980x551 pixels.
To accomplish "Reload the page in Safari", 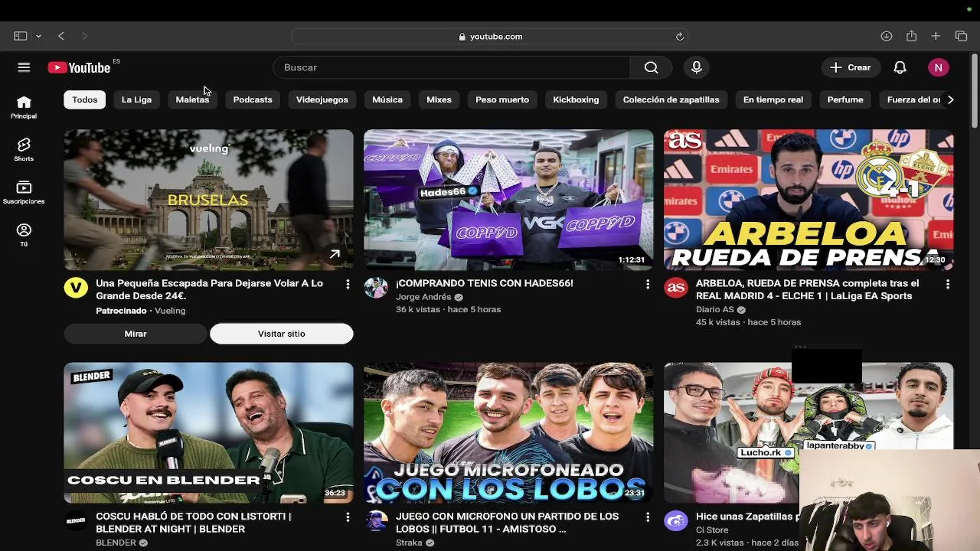I will point(679,37).
